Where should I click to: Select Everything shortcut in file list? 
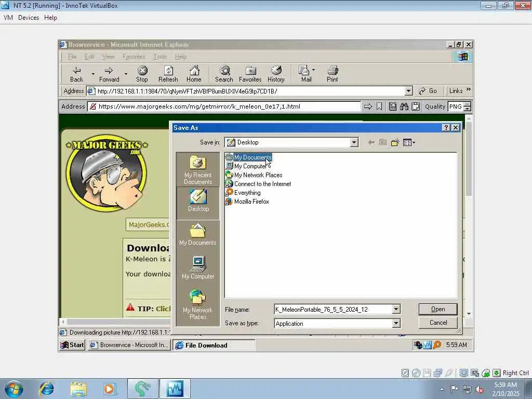(x=243, y=193)
